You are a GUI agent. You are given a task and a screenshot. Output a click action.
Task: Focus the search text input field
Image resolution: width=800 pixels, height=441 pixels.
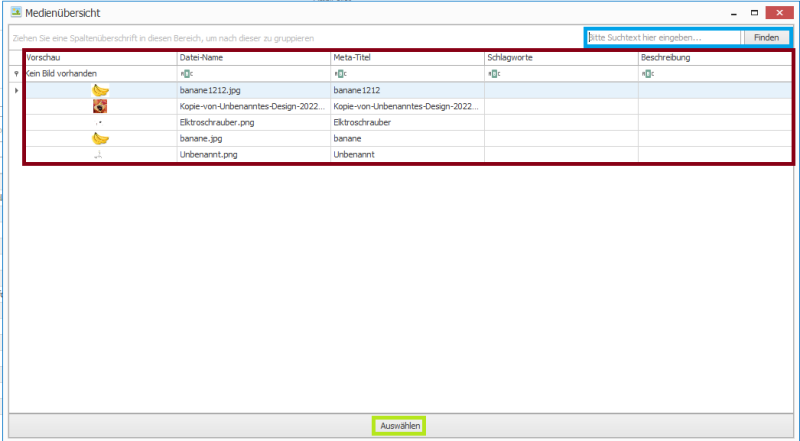tap(664, 37)
